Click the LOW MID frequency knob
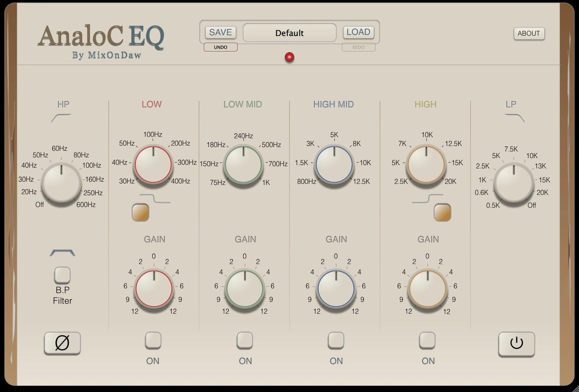Viewport: 579px width, 392px height. (244, 164)
